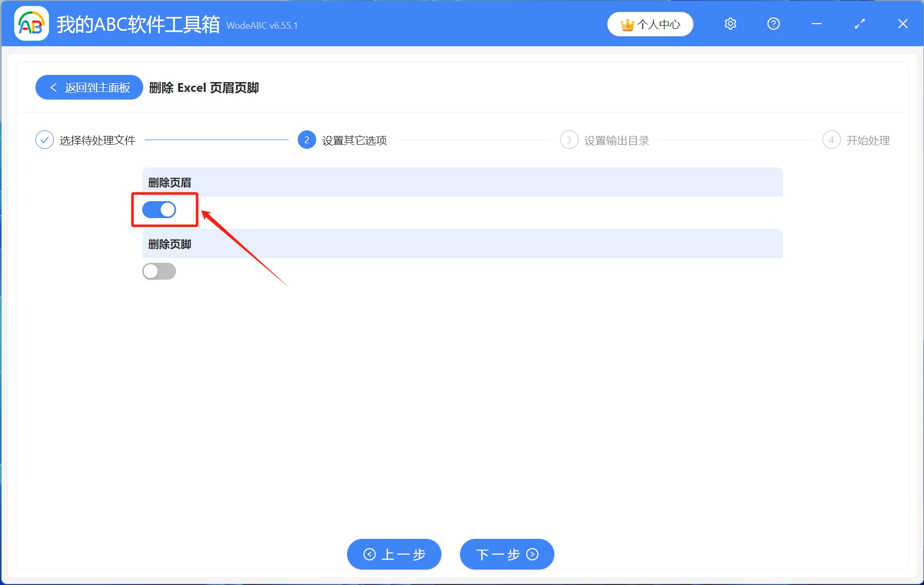Click the help question mark icon
This screenshot has height=585, width=924.
pyautogui.click(x=773, y=24)
